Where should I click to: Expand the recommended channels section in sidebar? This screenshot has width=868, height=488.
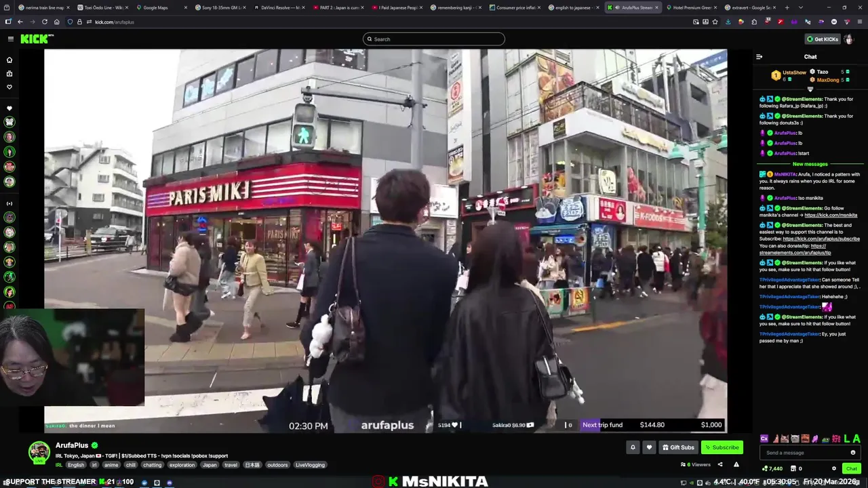click(9, 203)
